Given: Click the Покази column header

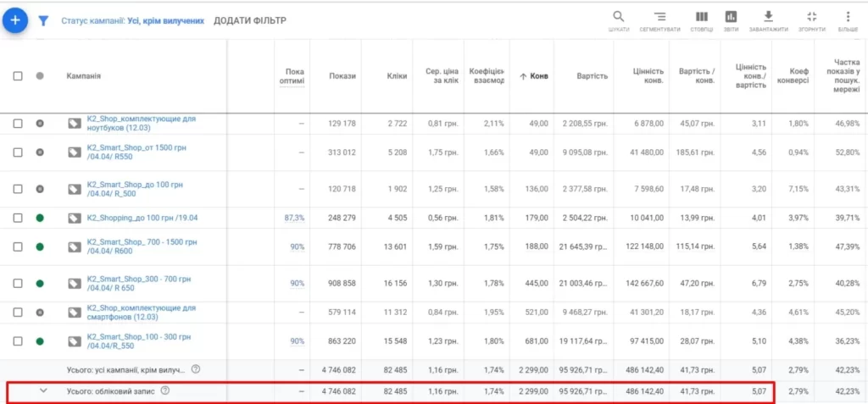Looking at the screenshot, I should coord(342,76).
